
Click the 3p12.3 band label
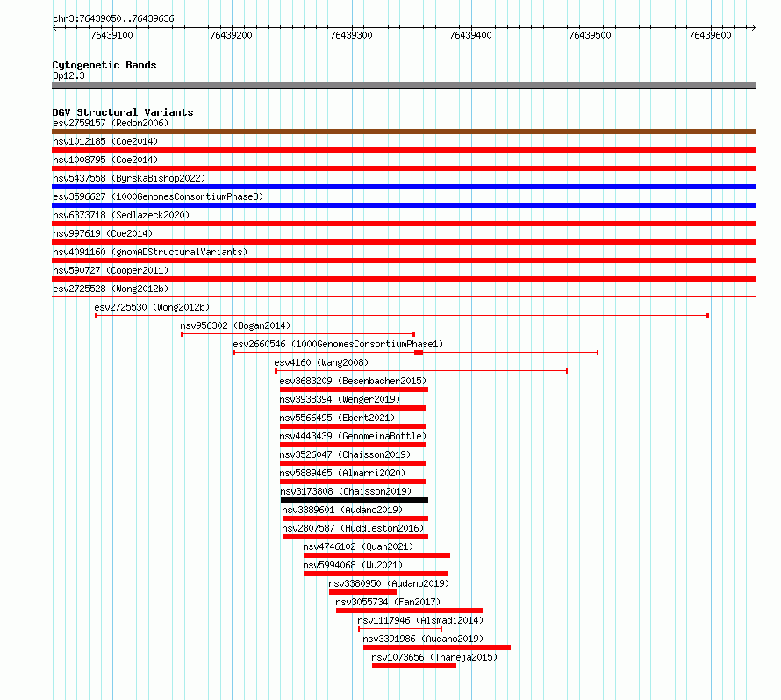point(68,75)
